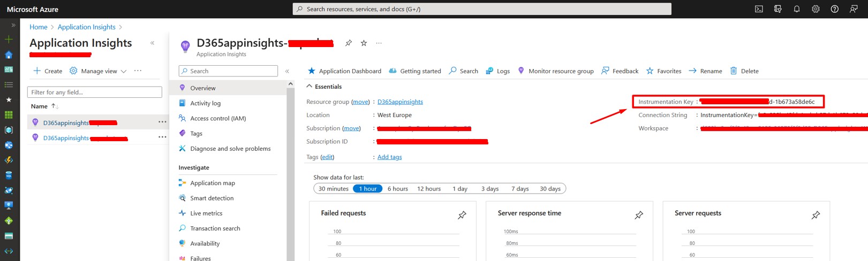Collapse the Essentials section
Image resolution: width=868 pixels, height=261 pixels.
point(310,87)
